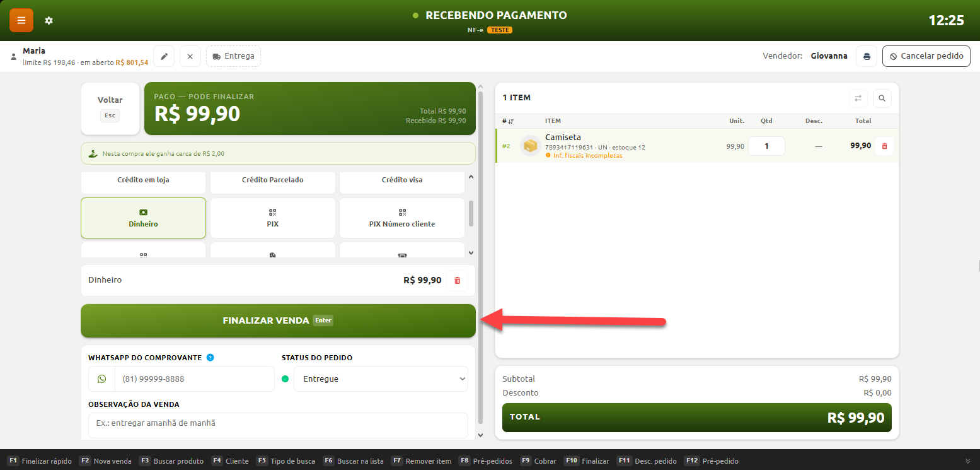Viewport: 980px width, 470px height.
Task: Click F2 Nova venda shortcut
Action: pos(105,461)
